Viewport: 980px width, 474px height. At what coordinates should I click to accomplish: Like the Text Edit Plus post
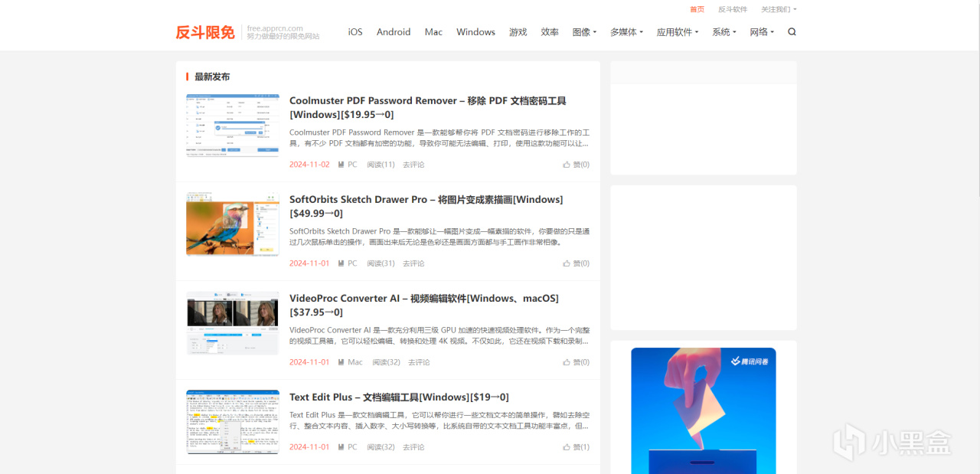pos(576,447)
